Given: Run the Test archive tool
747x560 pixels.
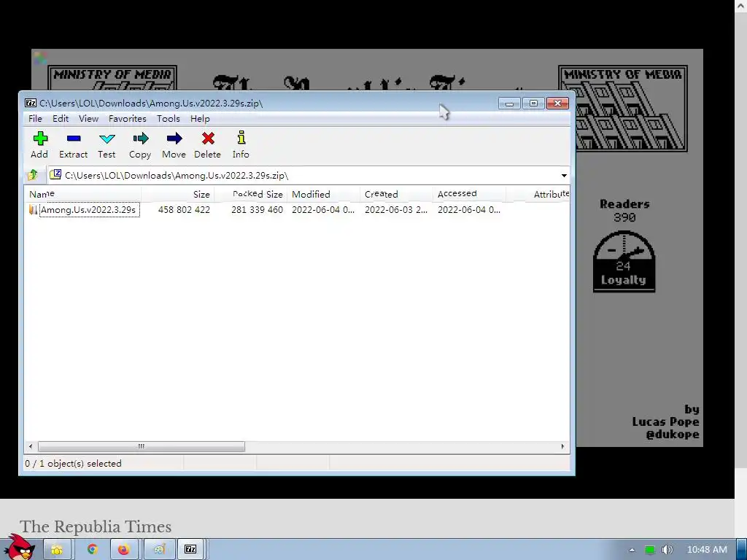Looking at the screenshot, I should (x=107, y=139).
